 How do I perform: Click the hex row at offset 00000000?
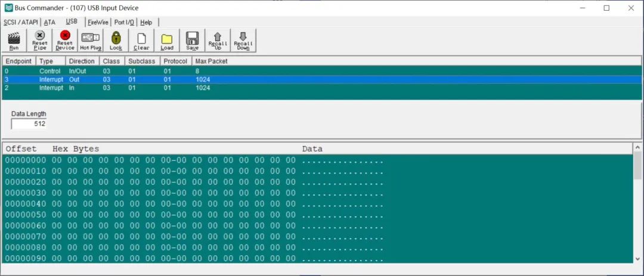tap(317, 160)
